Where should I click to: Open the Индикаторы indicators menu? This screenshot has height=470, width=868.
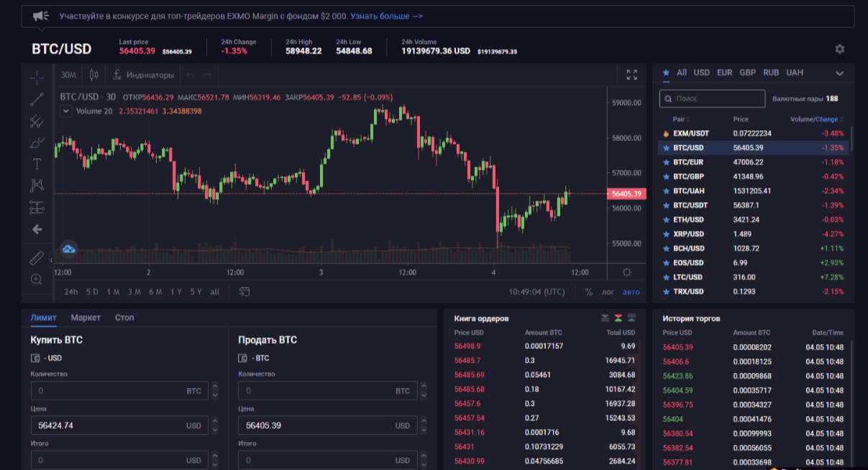click(x=144, y=75)
